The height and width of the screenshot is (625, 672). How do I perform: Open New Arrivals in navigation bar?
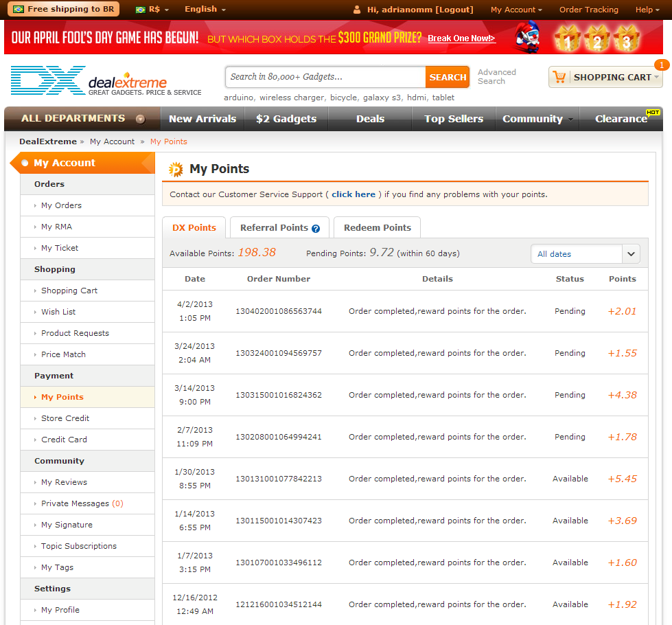pyautogui.click(x=202, y=119)
